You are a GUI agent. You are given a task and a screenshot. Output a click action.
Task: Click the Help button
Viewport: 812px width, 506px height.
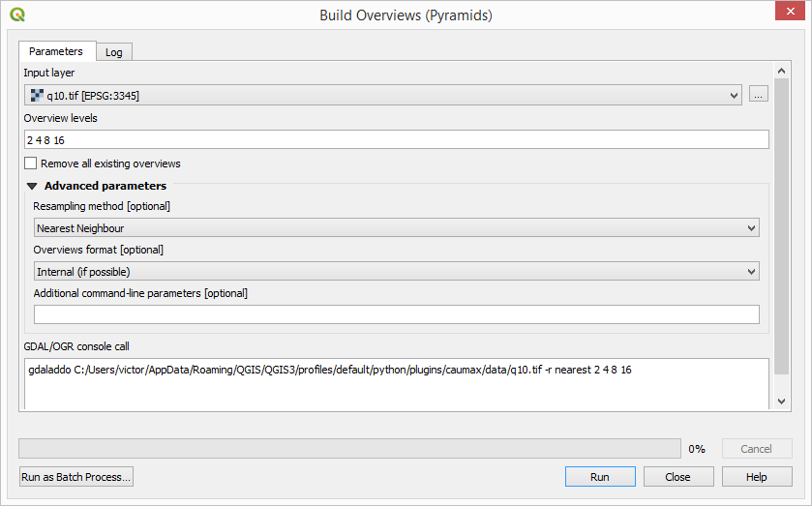click(757, 476)
